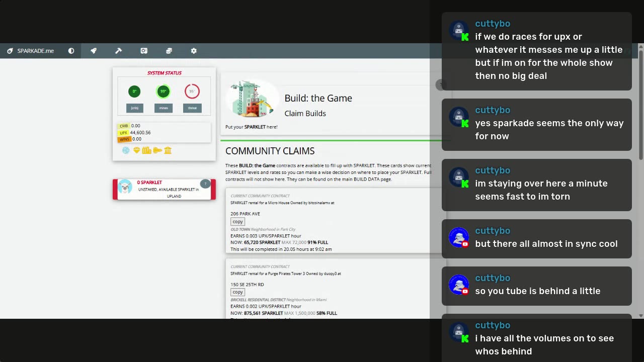
Task: Click the 'SYSTEM STATUS' header
Action: [x=165, y=73]
